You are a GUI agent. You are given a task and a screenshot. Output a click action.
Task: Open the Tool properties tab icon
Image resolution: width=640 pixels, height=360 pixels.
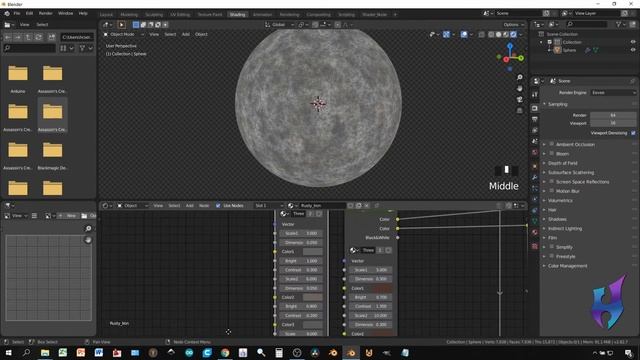pos(535,94)
